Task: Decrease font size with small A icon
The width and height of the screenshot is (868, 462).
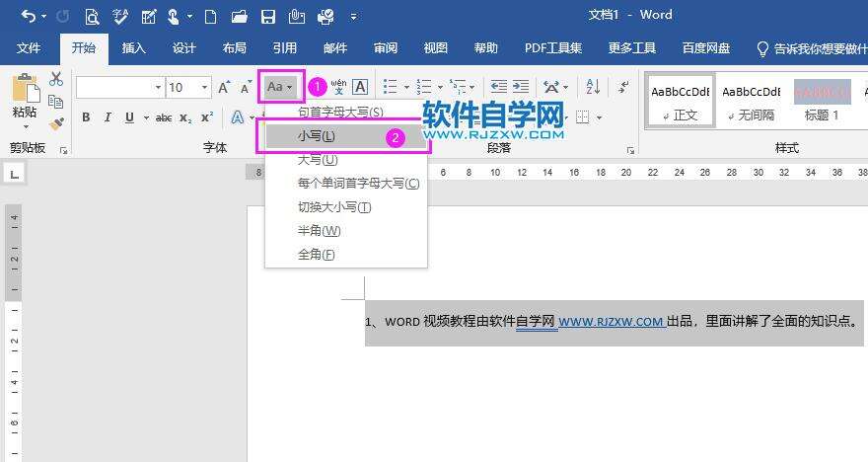Action: coord(246,88)
